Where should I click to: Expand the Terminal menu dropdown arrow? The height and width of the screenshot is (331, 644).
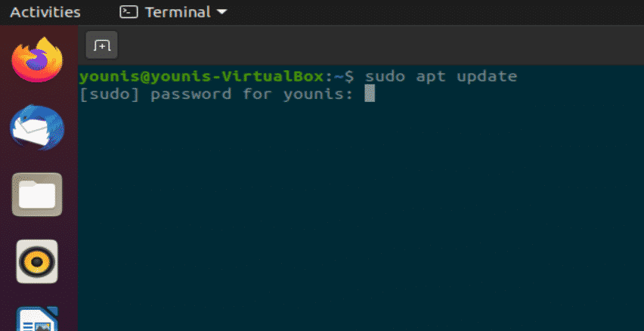click(221, 12)
